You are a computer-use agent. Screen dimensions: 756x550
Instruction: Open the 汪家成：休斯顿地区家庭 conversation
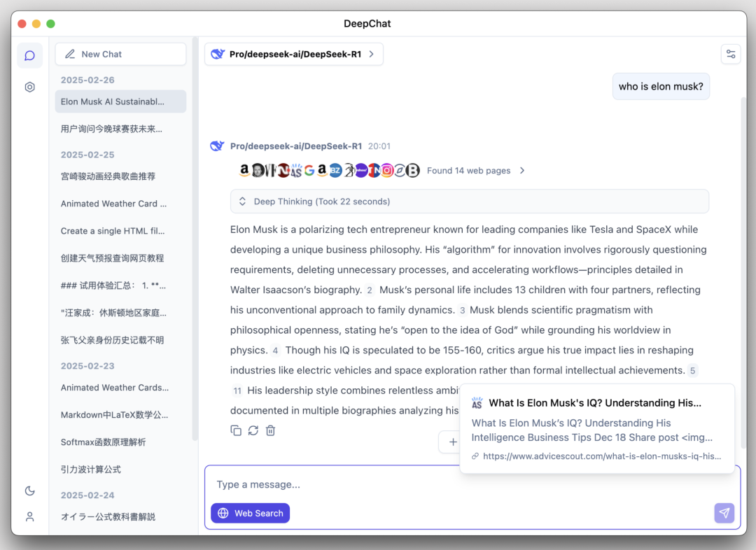click(x=120, y=313)
